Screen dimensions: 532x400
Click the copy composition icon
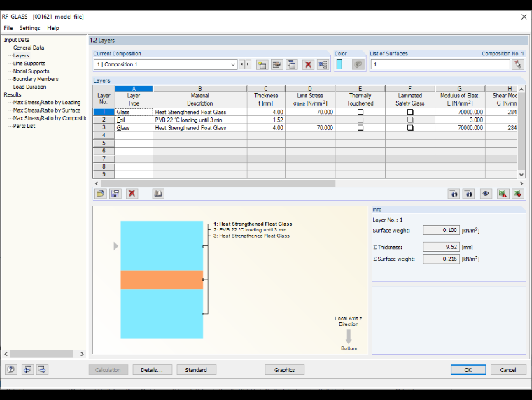292,64
